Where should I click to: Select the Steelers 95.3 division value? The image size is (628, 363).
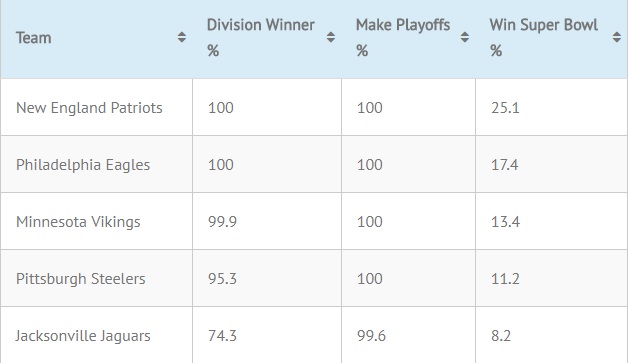point(222,278)
